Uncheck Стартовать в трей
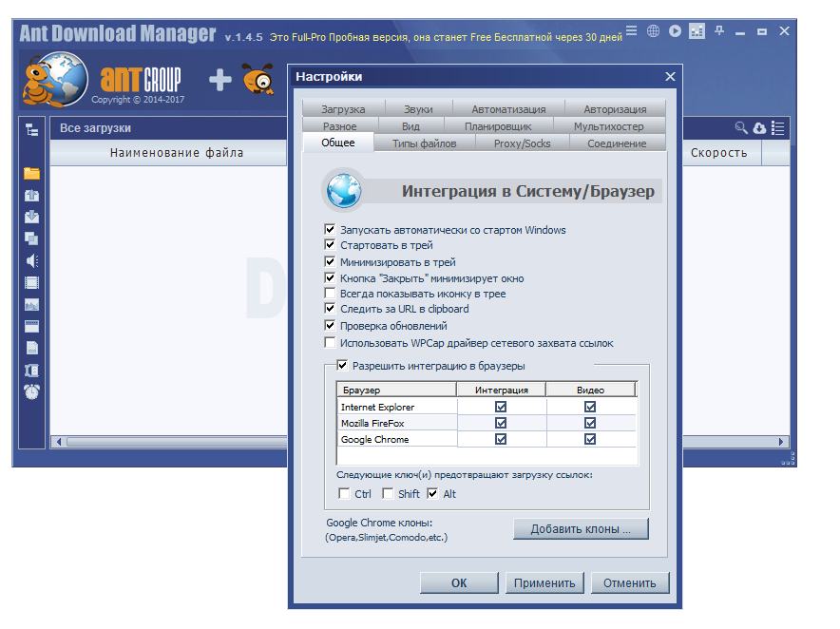840x629 pixels. pyautogui.click(x=330, y=245)
